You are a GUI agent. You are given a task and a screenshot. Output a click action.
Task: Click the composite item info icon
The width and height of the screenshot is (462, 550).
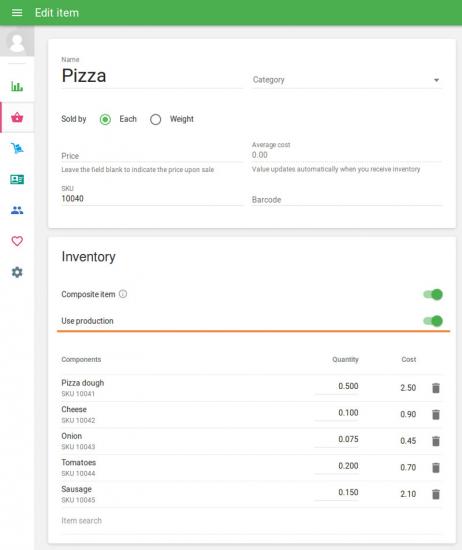[123, 294]
